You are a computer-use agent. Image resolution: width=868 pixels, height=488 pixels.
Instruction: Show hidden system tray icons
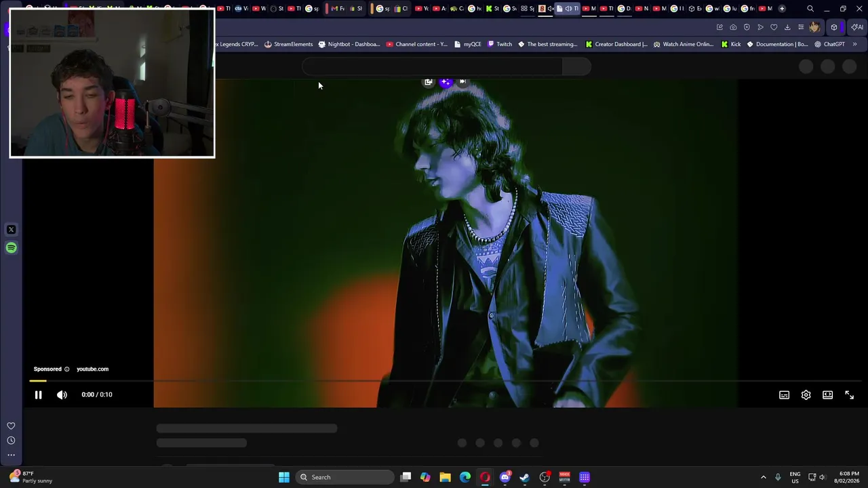[x=764, y=477]
